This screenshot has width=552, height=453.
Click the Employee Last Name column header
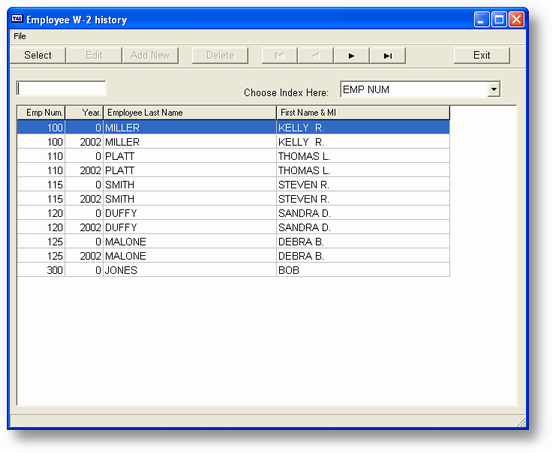[x=190, y=113]
